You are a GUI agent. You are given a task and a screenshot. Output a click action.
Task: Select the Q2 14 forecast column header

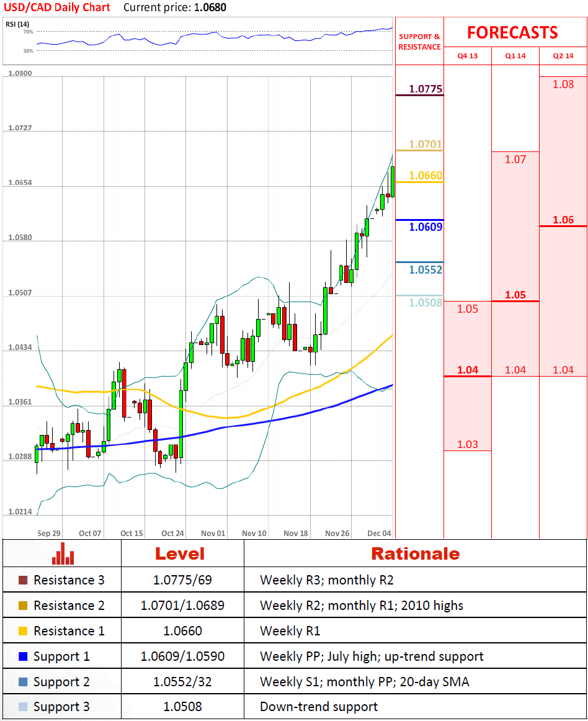point(563,56)
